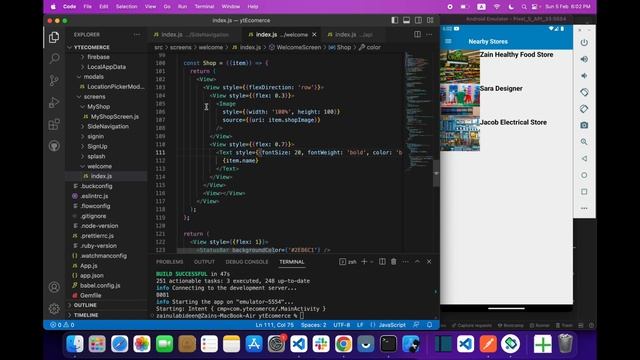Open the Search view in activity bar

coord(54,58)
